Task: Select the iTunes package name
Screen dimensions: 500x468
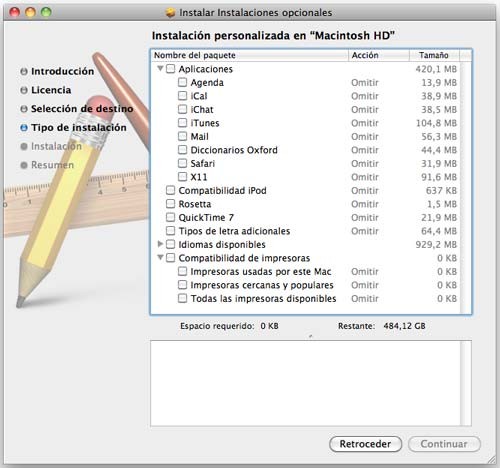Action: [205, 123]
